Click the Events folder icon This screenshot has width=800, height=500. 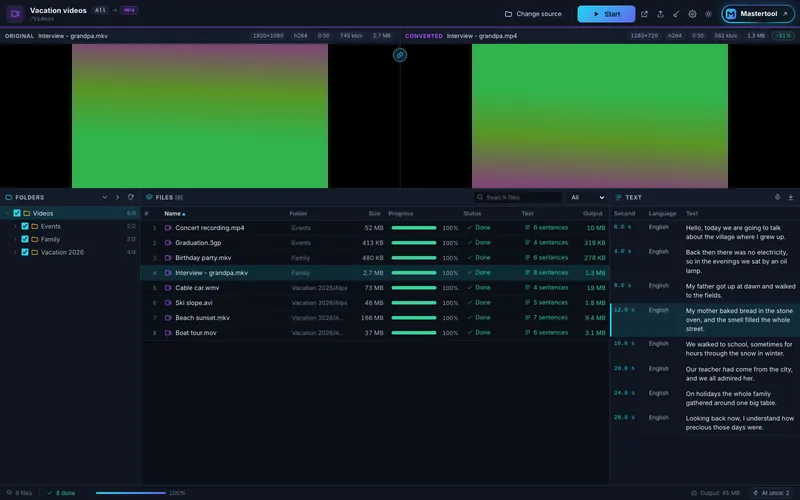(35, 226)
